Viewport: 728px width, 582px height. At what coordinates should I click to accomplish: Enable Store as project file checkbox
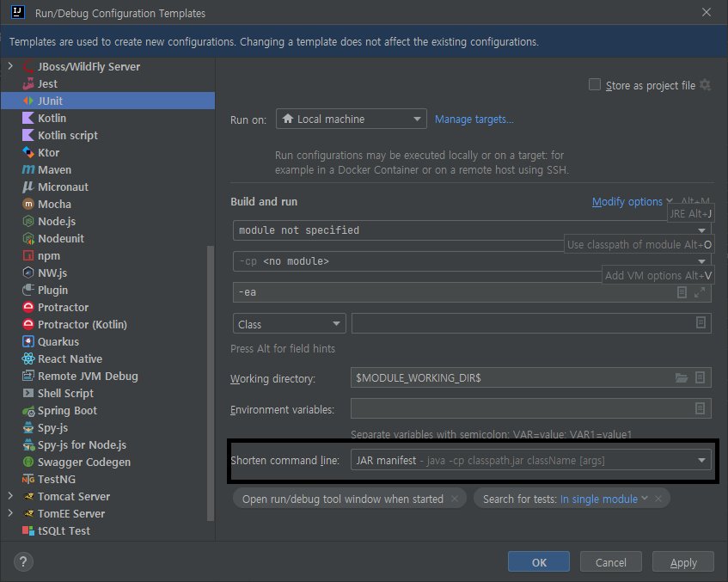click(x=594, y=84)
